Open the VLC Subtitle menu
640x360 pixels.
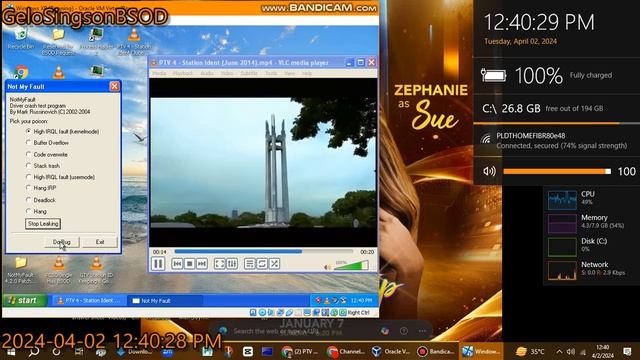pos(249,73)
